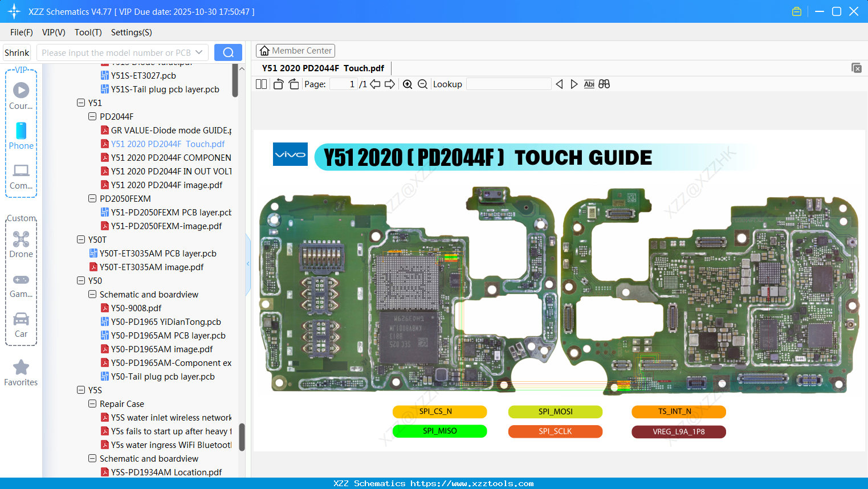Click the Page number input field
The image size is (868, 489).
click(x=343, y=84)
